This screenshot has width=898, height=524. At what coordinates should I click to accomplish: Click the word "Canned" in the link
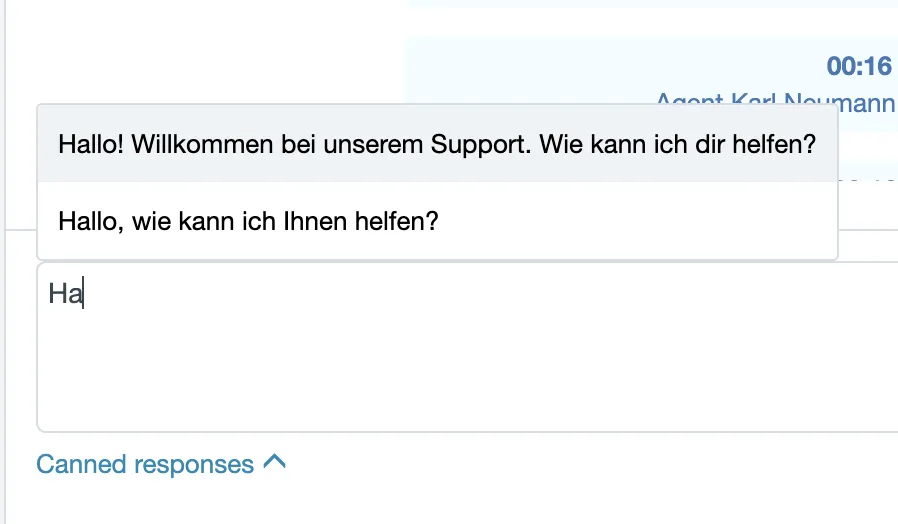pos(81,464)
